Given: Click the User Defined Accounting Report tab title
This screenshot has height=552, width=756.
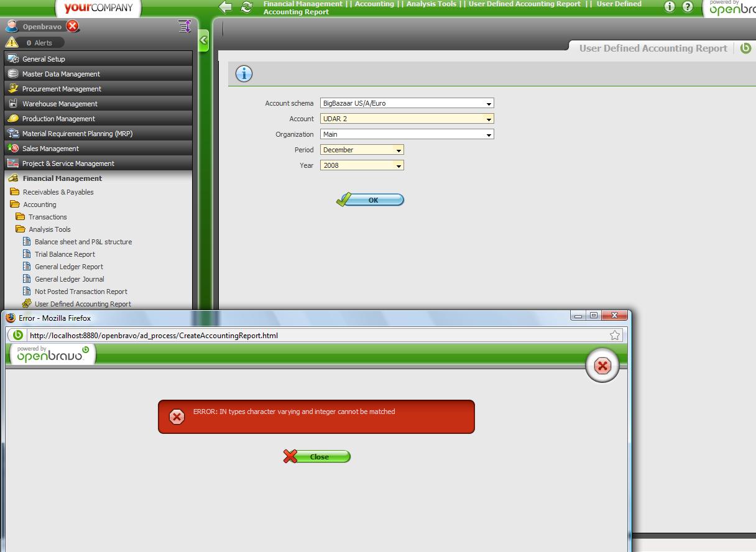Looking at the screenshot, I should pyautogui.click(x=653, y=48).
